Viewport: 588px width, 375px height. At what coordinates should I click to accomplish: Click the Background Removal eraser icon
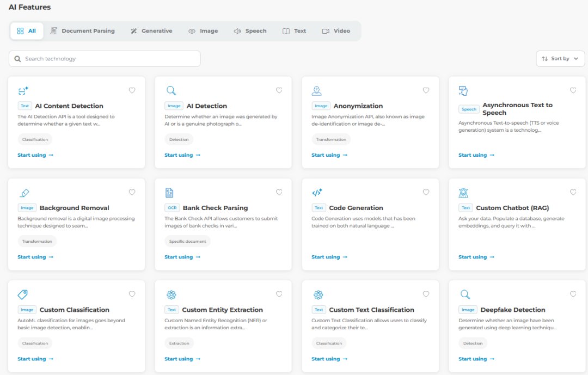tap(24, 193)
